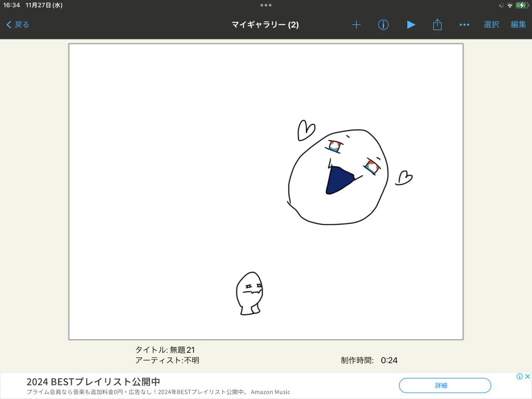Tap the plus icon to add artwork

[x=356, y=24]
